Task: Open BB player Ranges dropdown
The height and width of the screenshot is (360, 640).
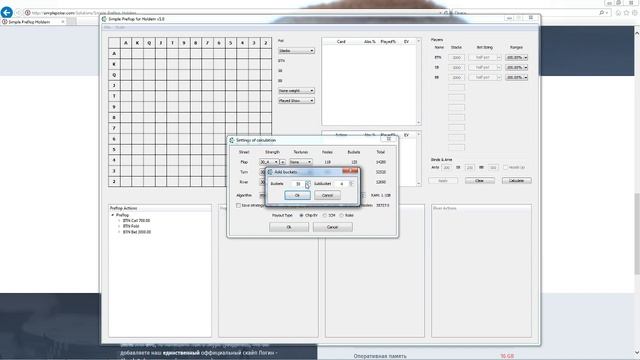Action: tap(517, 77)
